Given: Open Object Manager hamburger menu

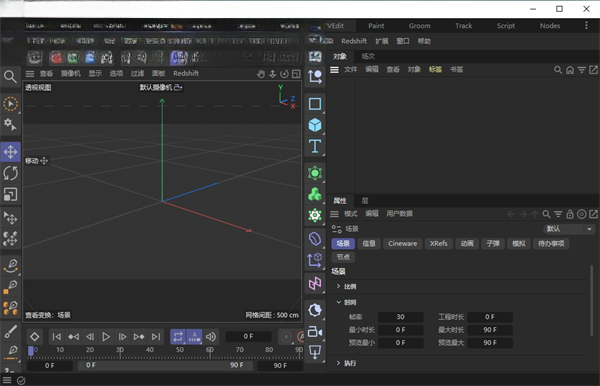Looking at the screenshot, I should point(334,70).
